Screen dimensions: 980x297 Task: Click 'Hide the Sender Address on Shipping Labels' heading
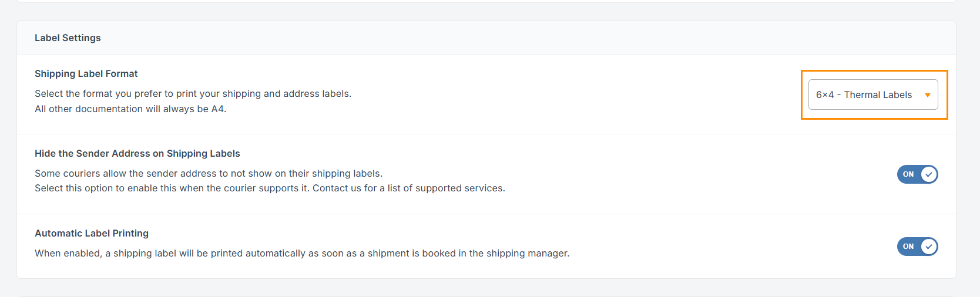[137, 153]
